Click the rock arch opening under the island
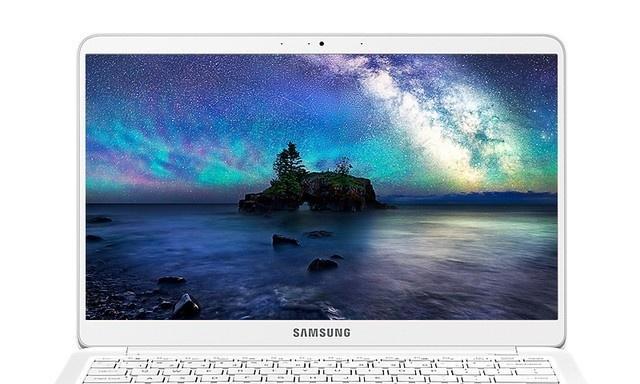This screenshot has width=640, height=384. pos(304,206)
